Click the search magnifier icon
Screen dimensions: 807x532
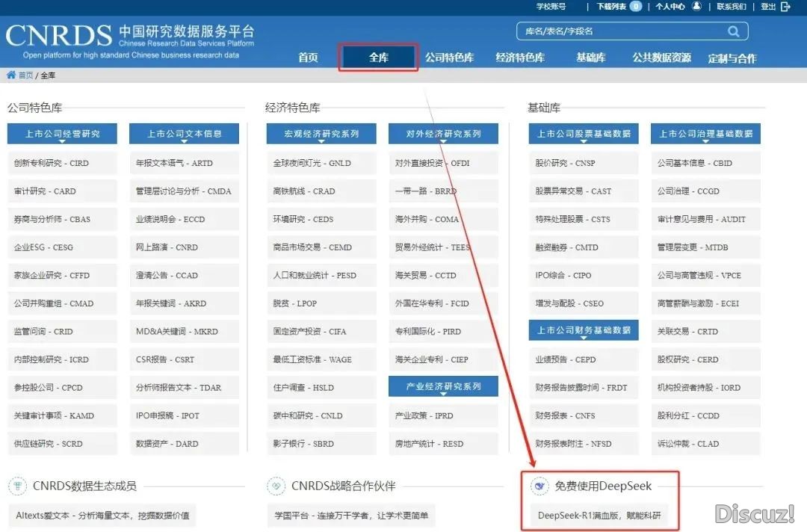click(x=734, y=31)
